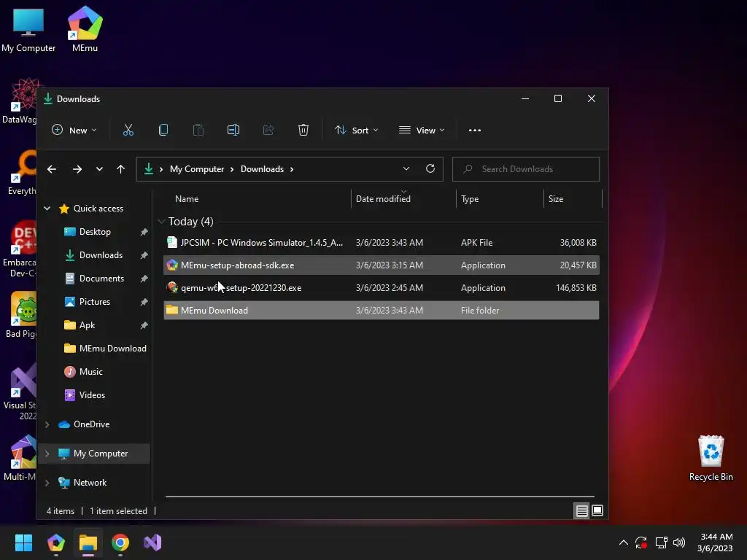Click the horizontal scrollbar in file list
The image size is (747, 560).
(379, 496)
